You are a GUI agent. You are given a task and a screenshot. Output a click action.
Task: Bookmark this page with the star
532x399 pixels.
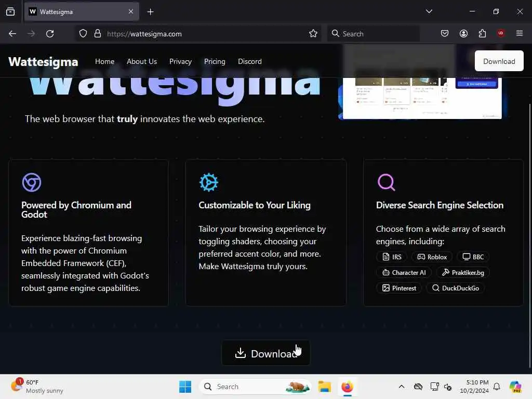tap(313, 34)
